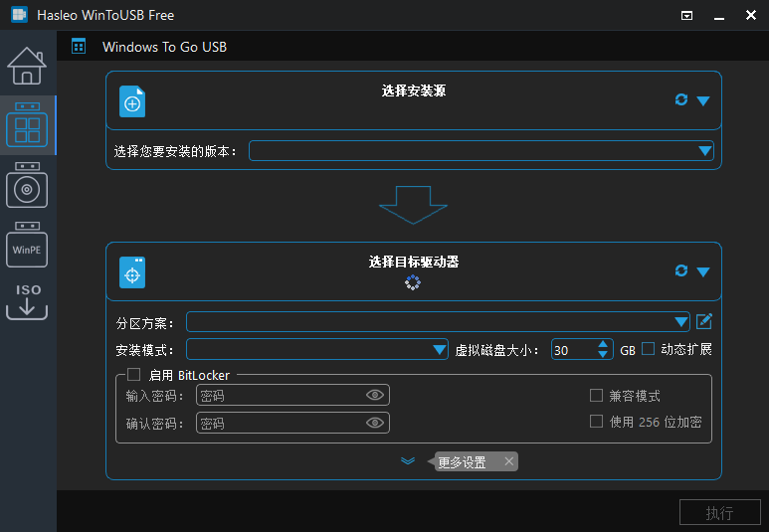Click the edit partition scheme icon
Image resolution: width=769 pixels, height=532 pixels.
(x=704, y=321)
